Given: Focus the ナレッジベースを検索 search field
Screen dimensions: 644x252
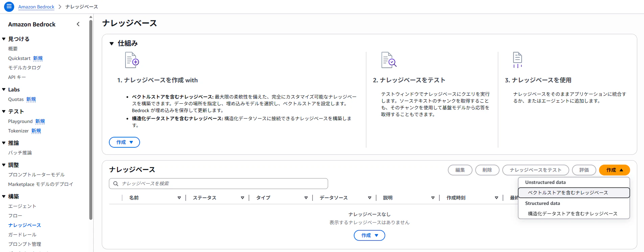Looking at the screenshot, I should pos(218,184).
